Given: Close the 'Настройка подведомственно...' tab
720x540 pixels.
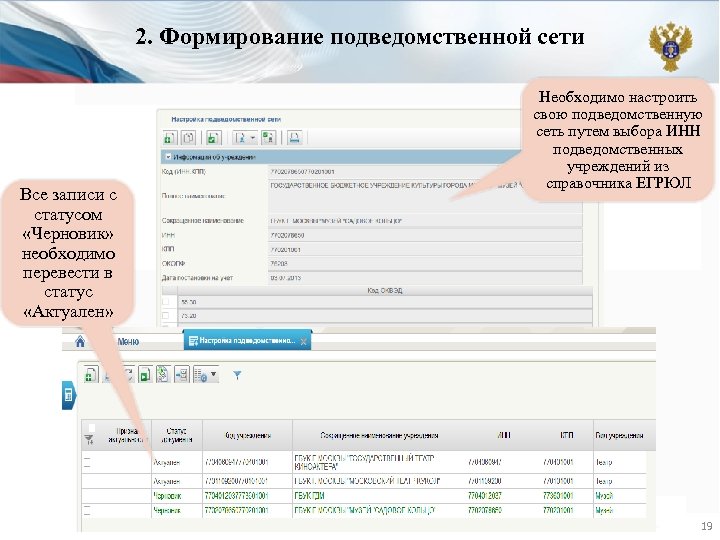Looking at the screenshot, I should click(x=304, y=342).
